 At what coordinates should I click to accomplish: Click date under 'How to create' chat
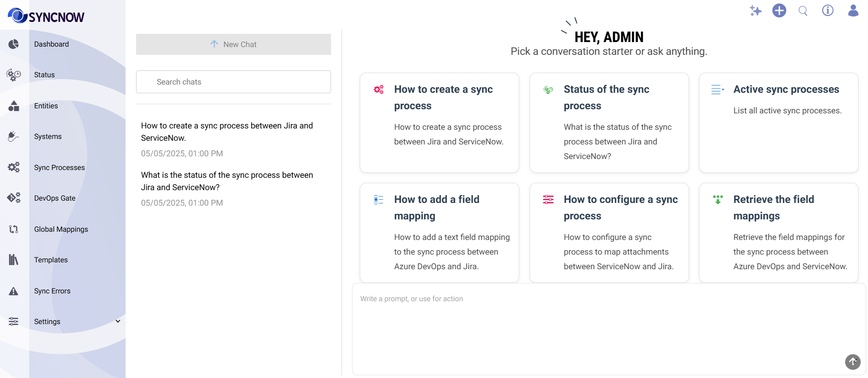click(182, 154)
